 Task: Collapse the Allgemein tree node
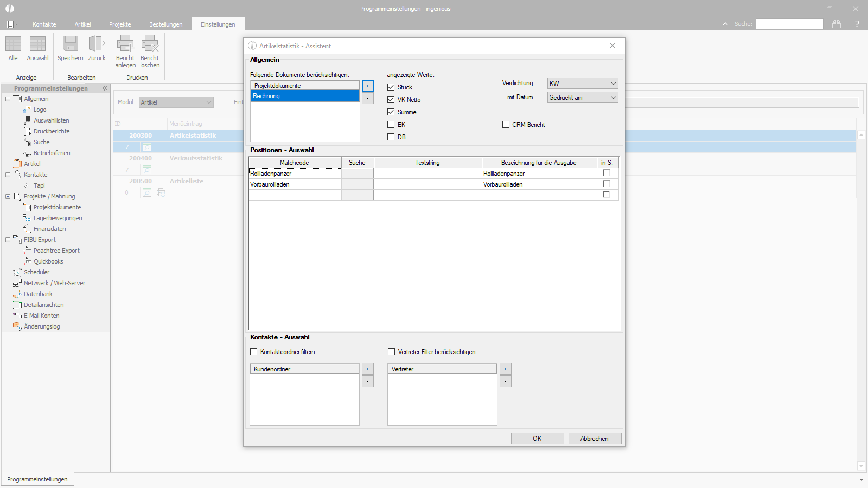(x=8, y=99)
